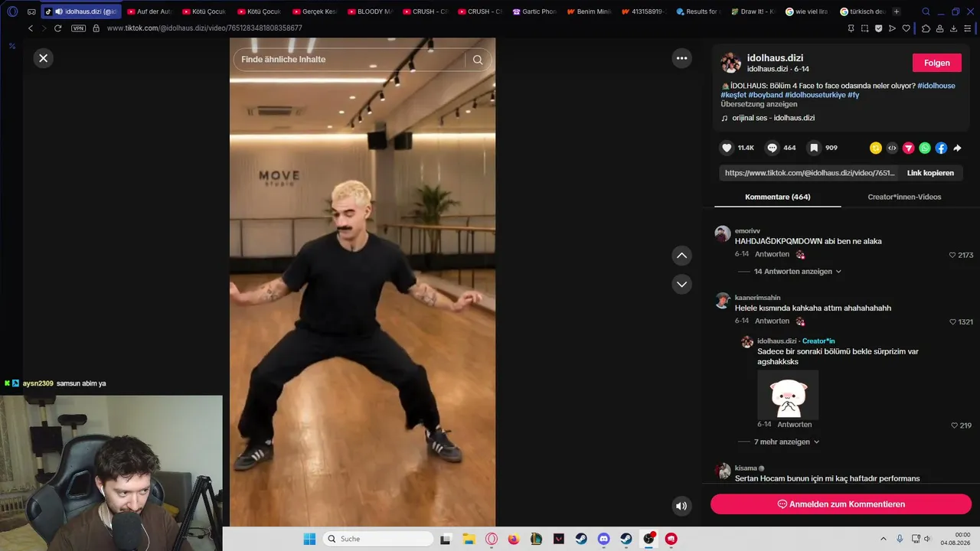This screenshot has width=980, height=551.
Task: Open the three-dot more options menu
Action: click(681, 58)
